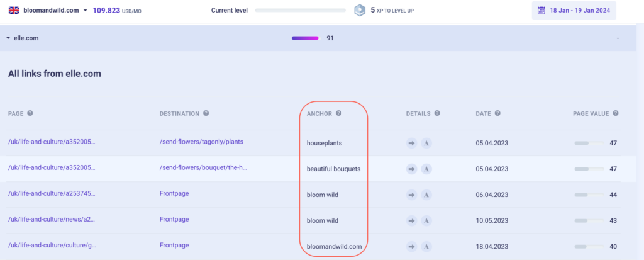This screenshot has height=260, width=644.
Task: Open the bloomandwild.com domain dropdown arrow
Action: pos(86,11)
